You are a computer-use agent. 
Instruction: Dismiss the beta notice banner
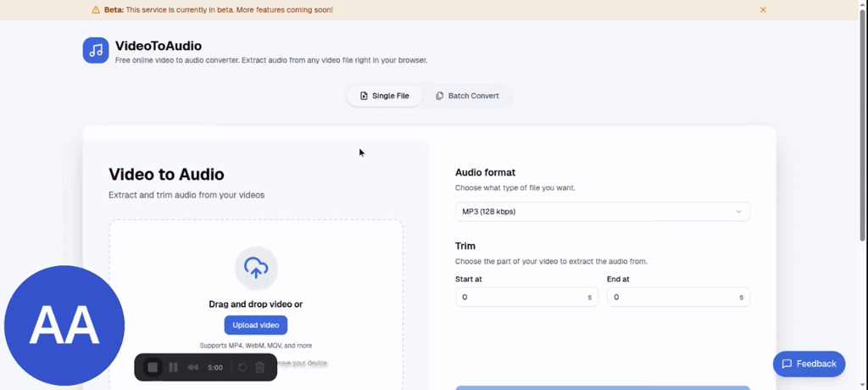click(763, 10)
